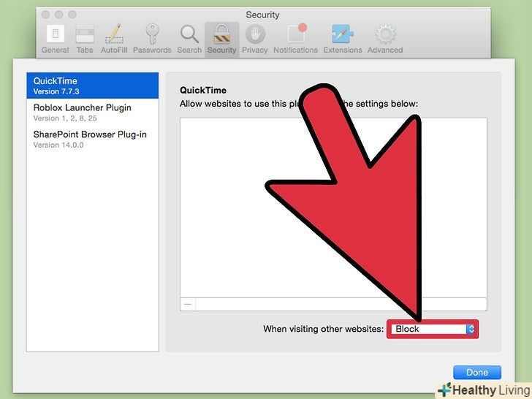
Task: Open the Passwords preferences pane
Action: tap(152, 39)
